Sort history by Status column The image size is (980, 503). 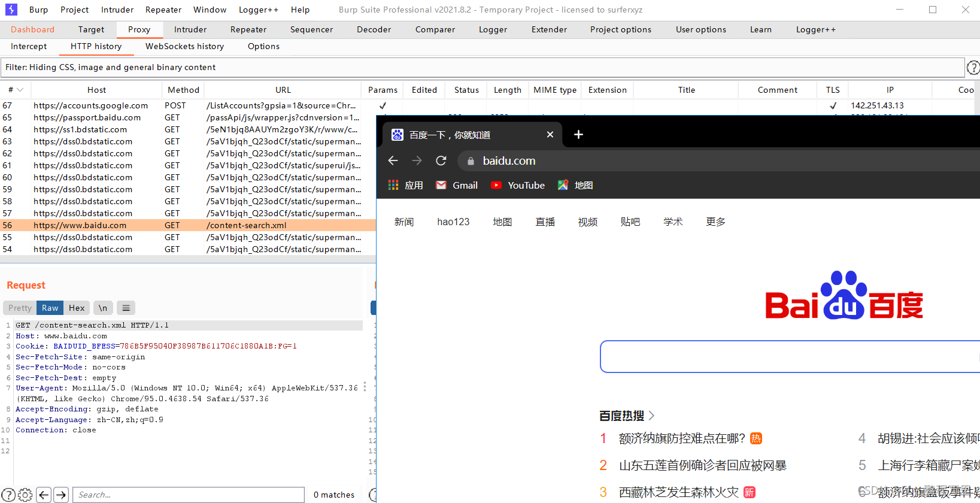click(466, 90)
